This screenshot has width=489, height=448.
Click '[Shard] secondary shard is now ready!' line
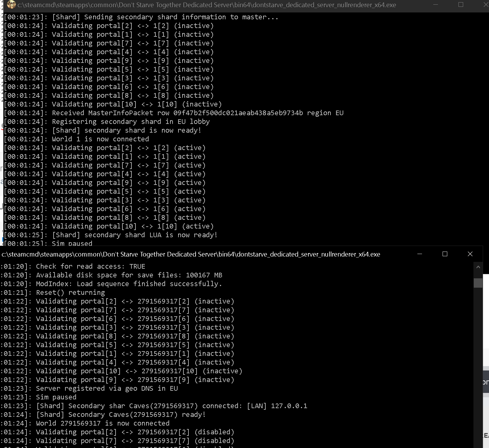102,130
